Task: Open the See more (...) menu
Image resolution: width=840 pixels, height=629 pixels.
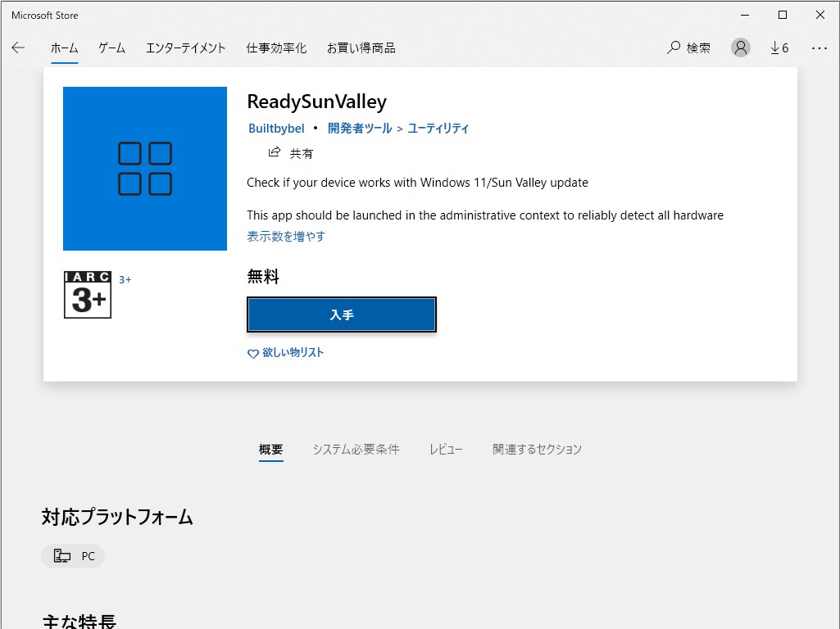Action: point(819,48)
